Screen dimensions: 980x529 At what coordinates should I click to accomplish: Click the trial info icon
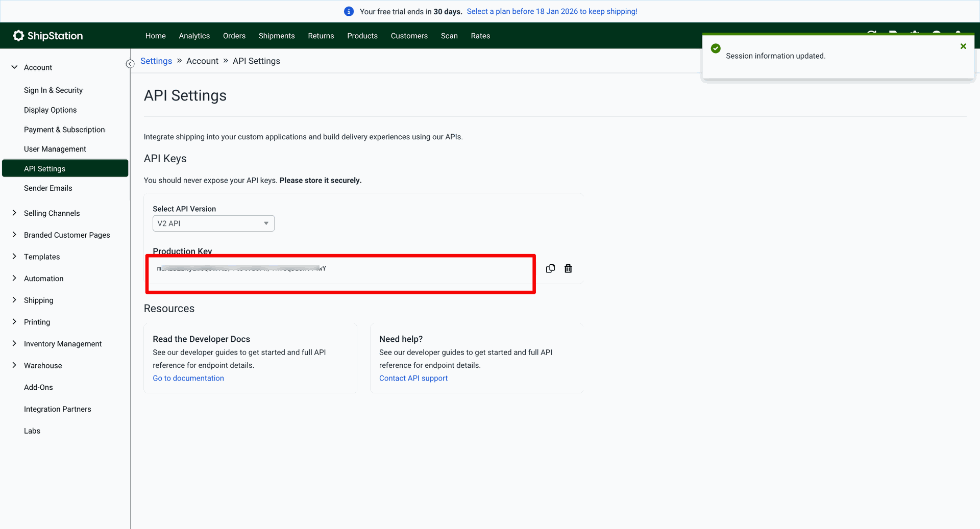(349, 11)
